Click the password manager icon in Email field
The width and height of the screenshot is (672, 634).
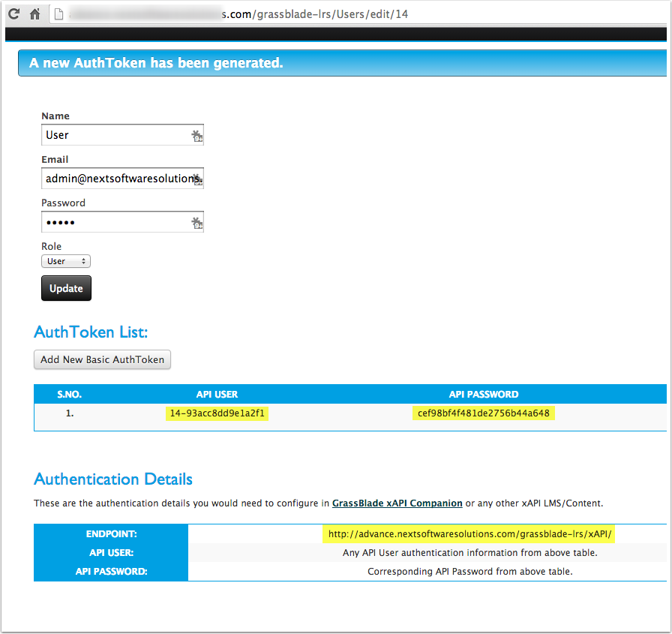196,179
